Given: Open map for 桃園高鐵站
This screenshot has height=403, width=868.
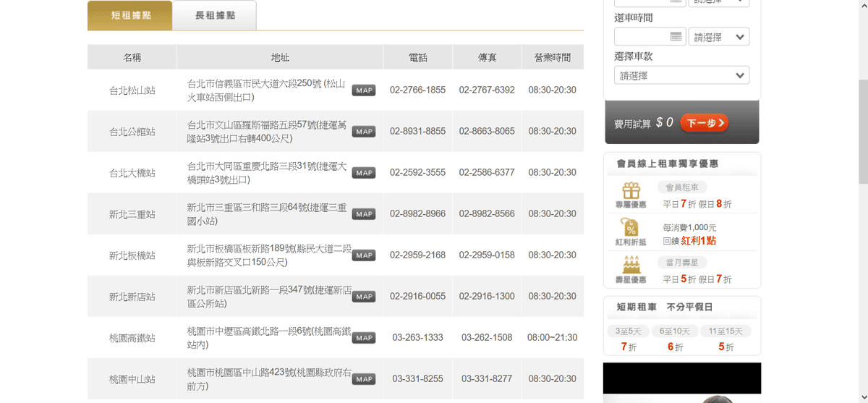Looking at the screenshot, I should (x=363, y=338).
